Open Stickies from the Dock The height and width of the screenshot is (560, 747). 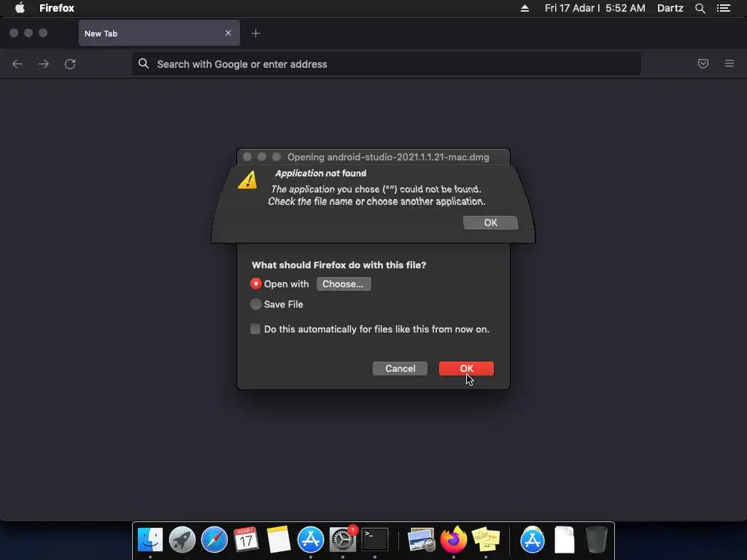[485, 540]
